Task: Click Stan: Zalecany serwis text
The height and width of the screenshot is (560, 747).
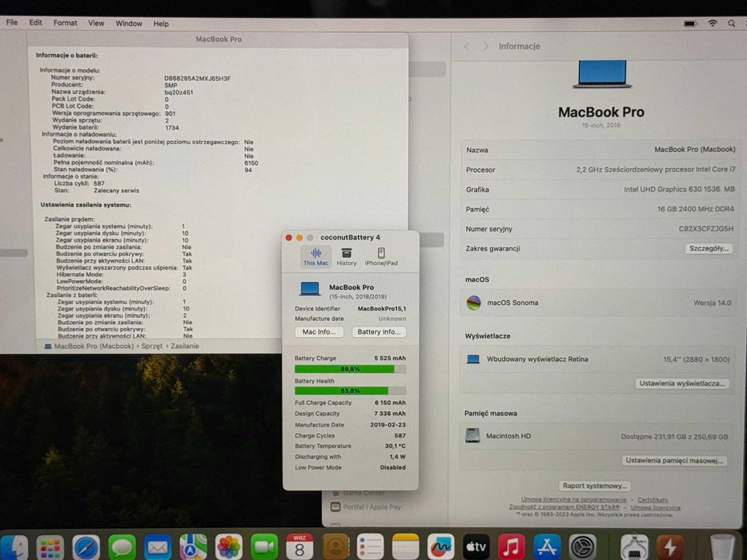Action: pos(97,190)
